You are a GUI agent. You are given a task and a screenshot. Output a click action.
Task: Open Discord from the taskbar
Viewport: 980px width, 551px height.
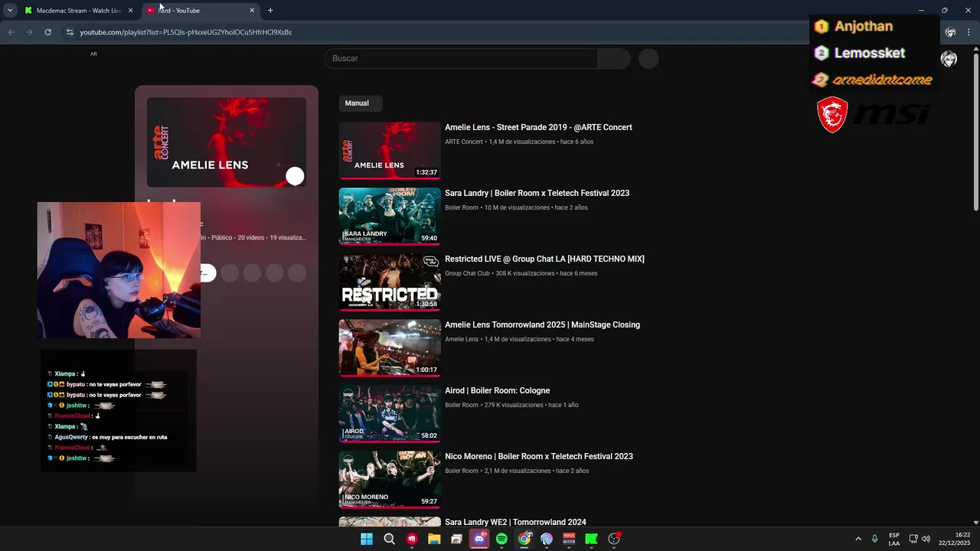(x=479, y=539)
